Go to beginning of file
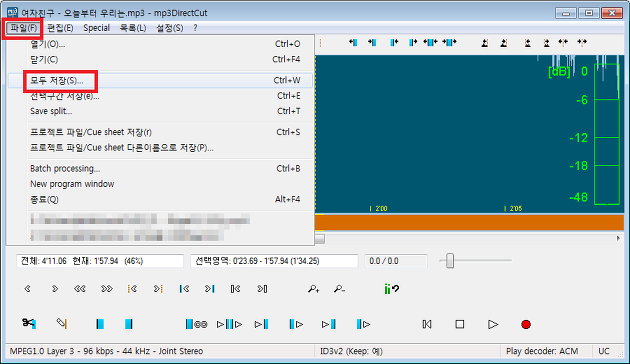 235,288
